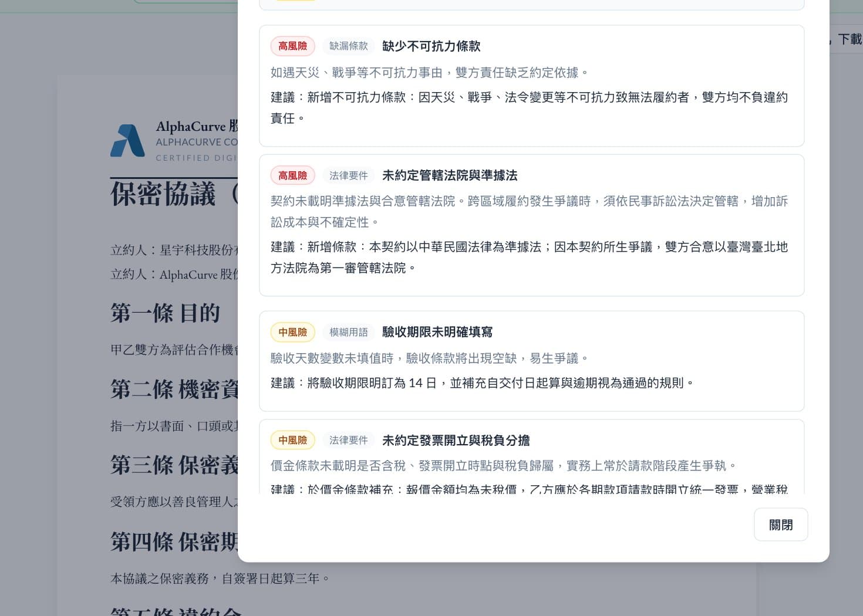863x616 pixels.
Task: Click 第一條 目的 heading in the document
Action: click(166, 313)
